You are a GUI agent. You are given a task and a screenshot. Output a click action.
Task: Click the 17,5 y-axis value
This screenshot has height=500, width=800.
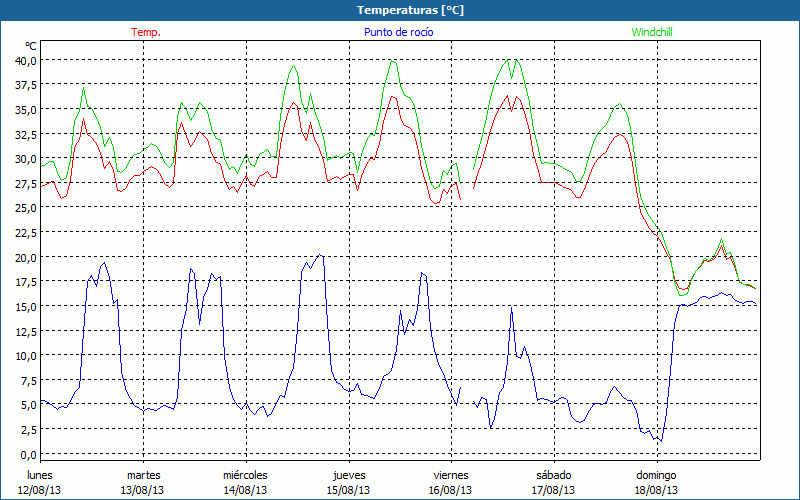[25, 281]
